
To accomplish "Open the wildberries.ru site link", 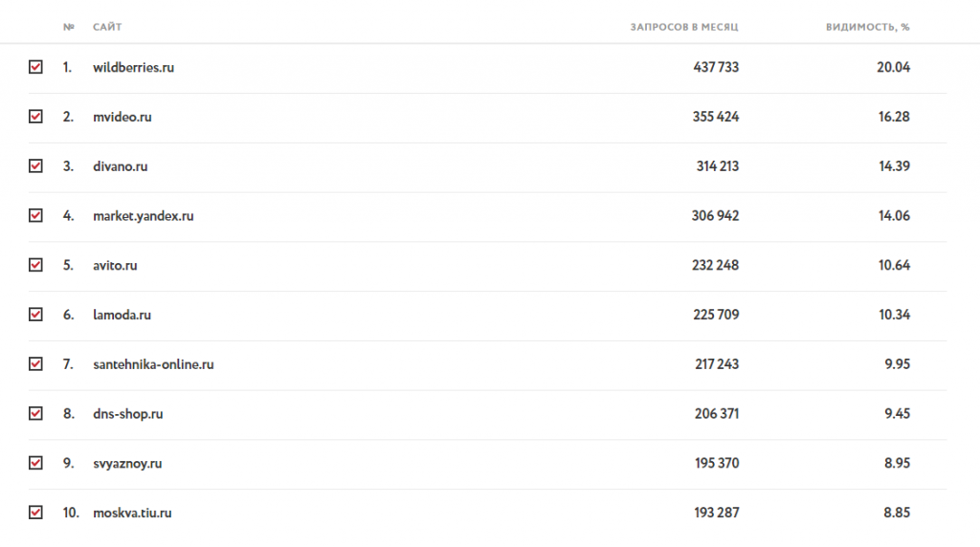I will coord(133,68).
